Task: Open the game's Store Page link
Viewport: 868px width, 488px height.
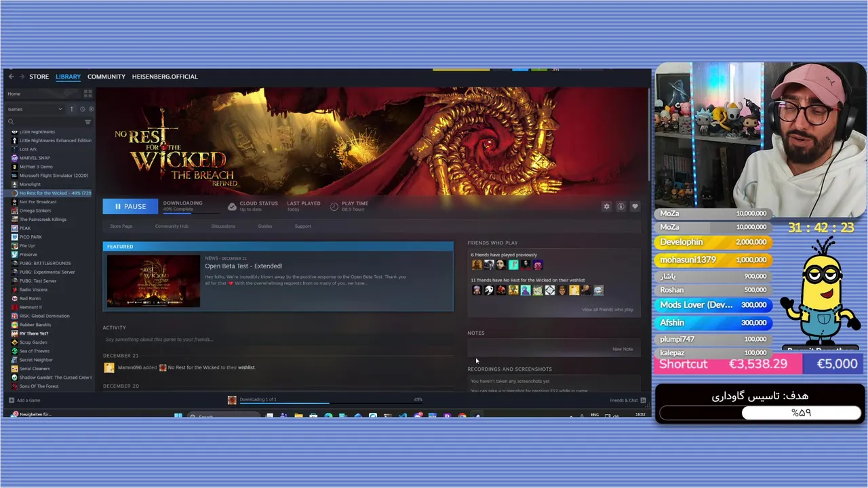Action: pos(121,226)
